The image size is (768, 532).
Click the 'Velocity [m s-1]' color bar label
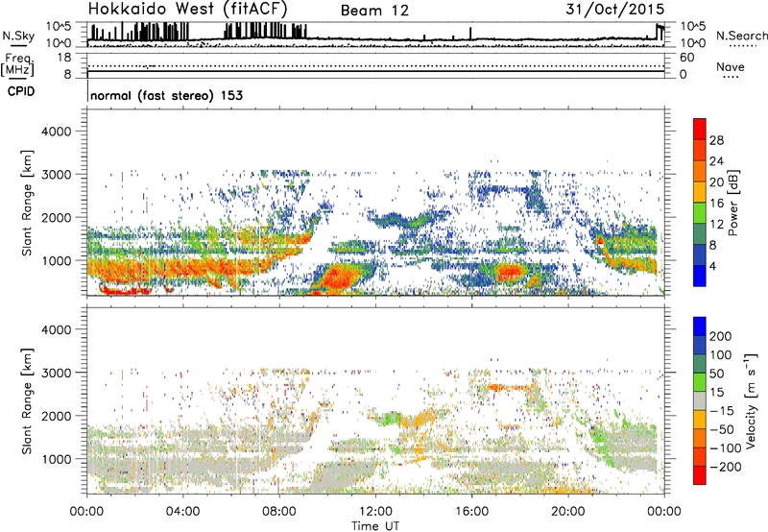751,400
